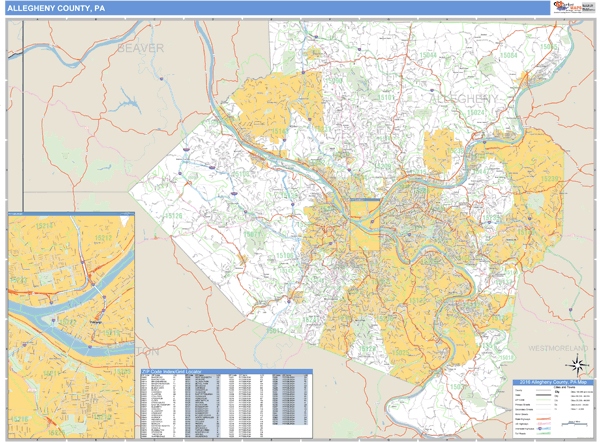Click ZIP code label 15084
This screenshot has height=442, width=600.
coord(509,55)
